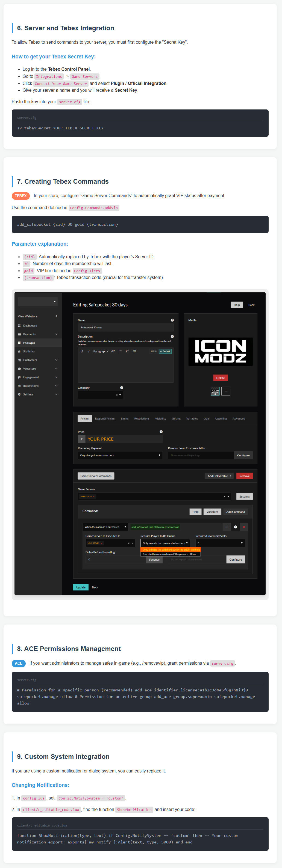Expand the Customers sidebar section

coord(56,360)
